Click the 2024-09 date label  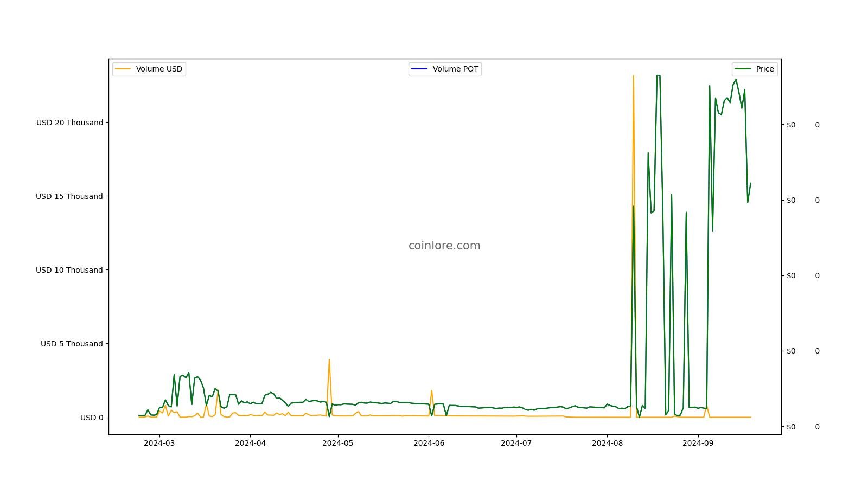(698, 443)
